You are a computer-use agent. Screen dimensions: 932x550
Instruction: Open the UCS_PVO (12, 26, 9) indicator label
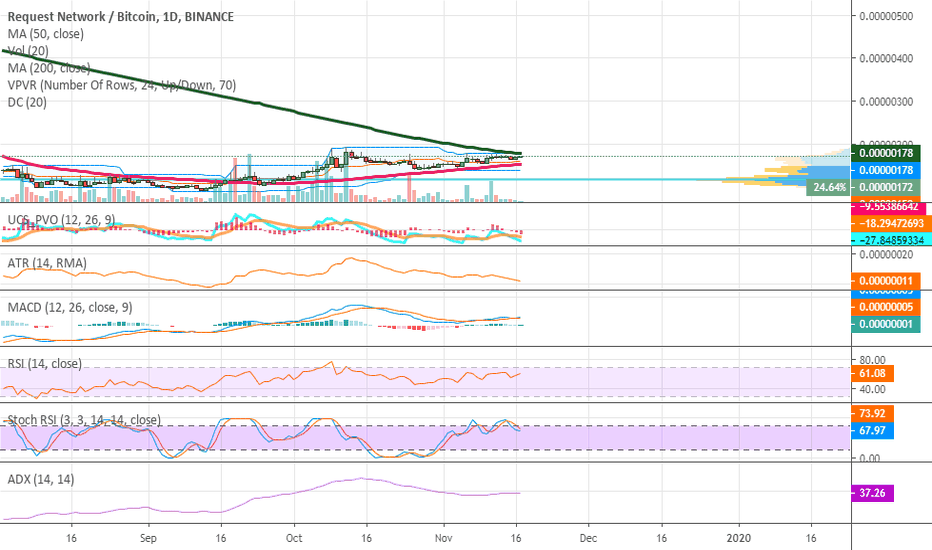coord(61,220)
